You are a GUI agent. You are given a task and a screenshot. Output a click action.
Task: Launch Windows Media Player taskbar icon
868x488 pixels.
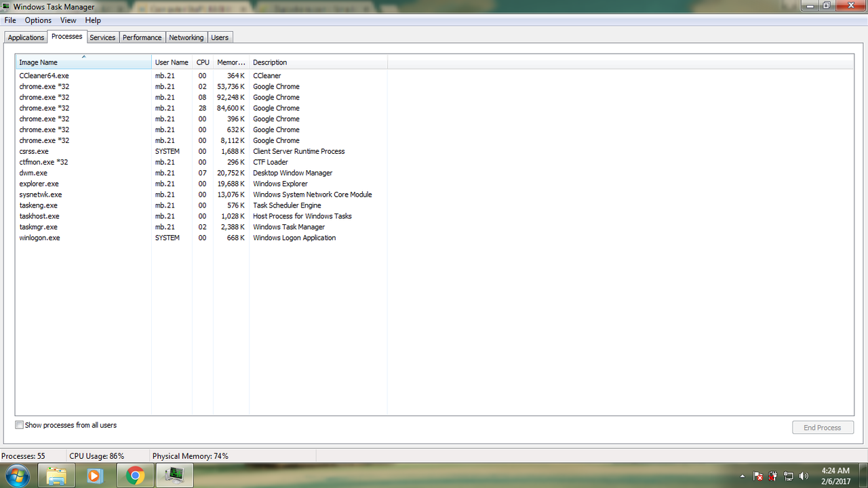[95, 476]
